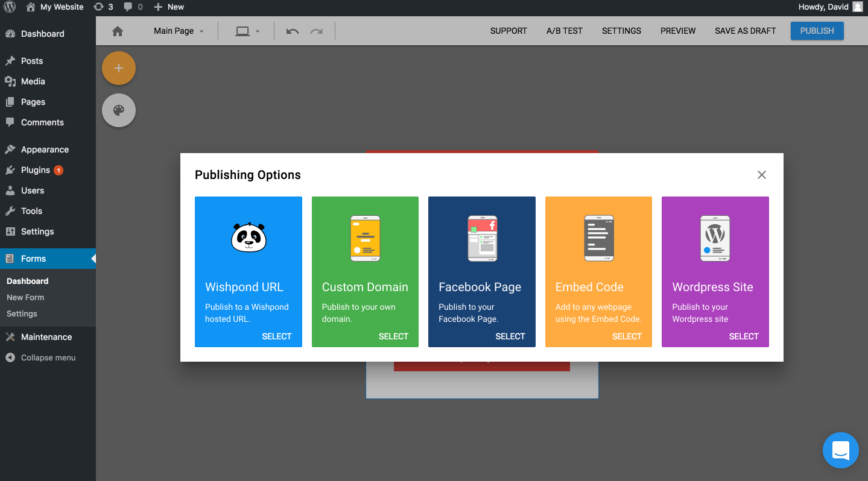This screenshot has width=868, height=481.
Task: Click SELECT on the Embed Code card
Action: (x=627, y=336)
